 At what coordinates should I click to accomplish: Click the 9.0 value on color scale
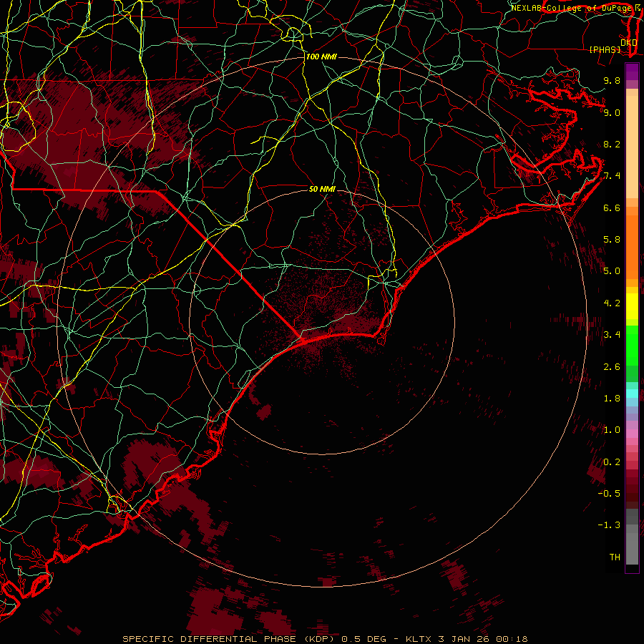(612, 112)
